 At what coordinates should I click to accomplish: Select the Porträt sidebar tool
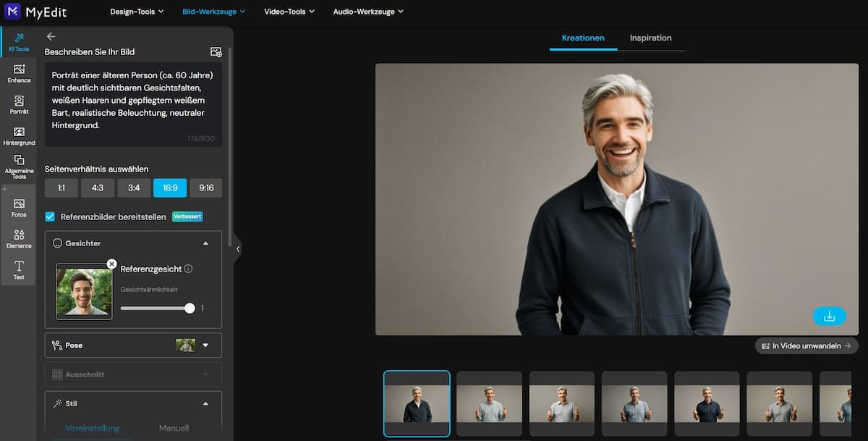[19, 105]
